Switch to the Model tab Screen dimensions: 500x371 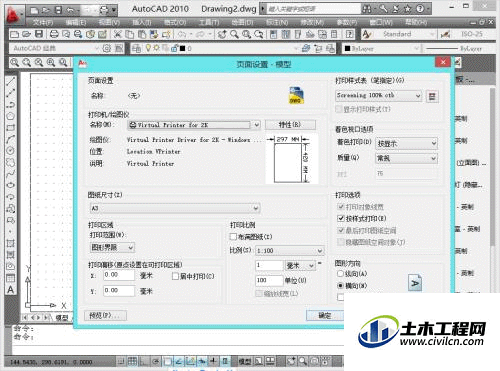click(x=62, y=318)
